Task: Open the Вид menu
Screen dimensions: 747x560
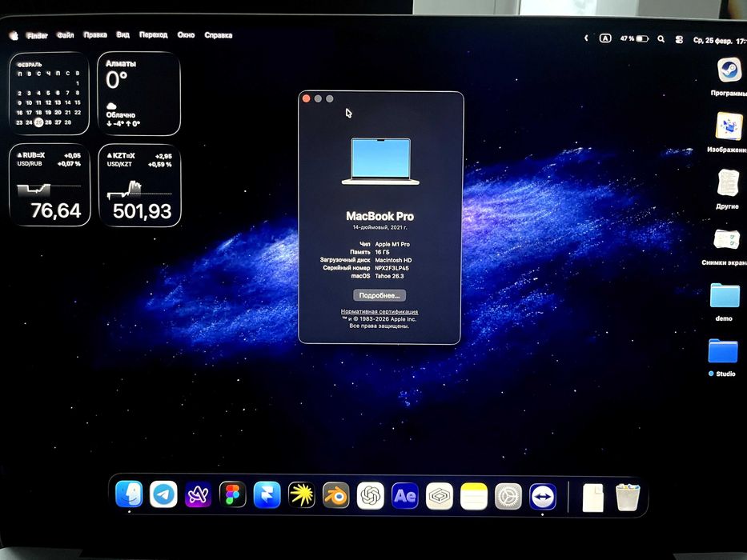Action: coord(123,34)
